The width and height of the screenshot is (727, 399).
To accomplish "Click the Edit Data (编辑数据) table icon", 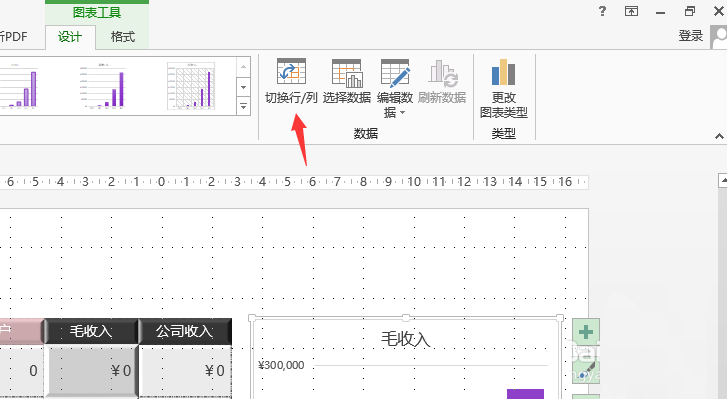I will click(x=395, y=73).
